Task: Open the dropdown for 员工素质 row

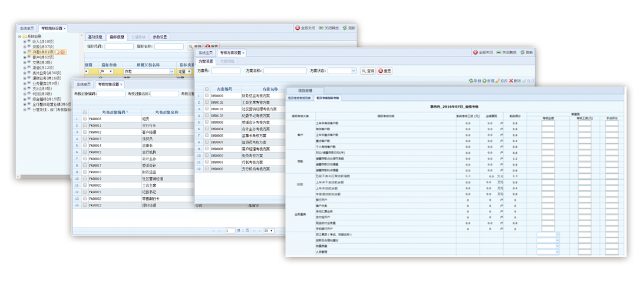Action: (557, 235)
